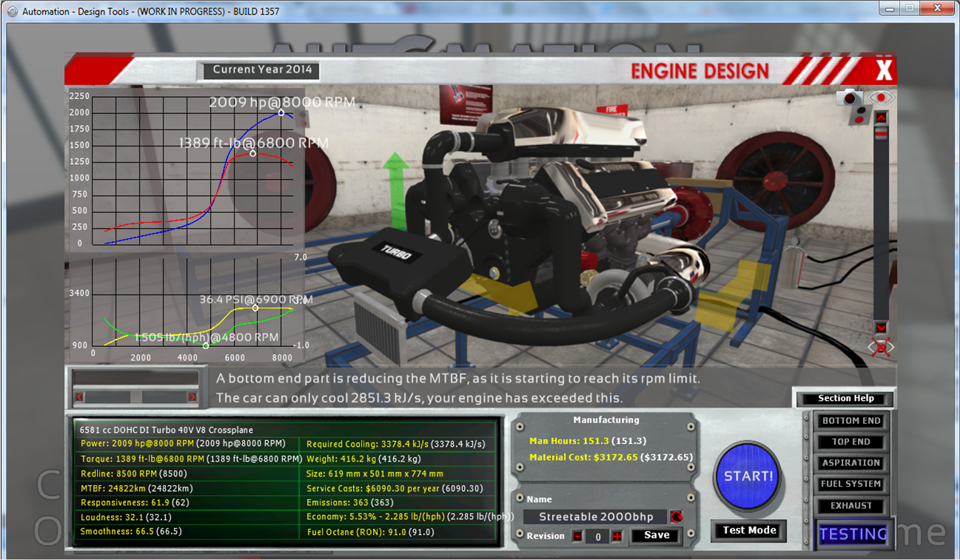Image resolution: width=960 pixels, height=560 pixels.
Task: Click the engine name reset icon
Action: (x=676, y=516)
